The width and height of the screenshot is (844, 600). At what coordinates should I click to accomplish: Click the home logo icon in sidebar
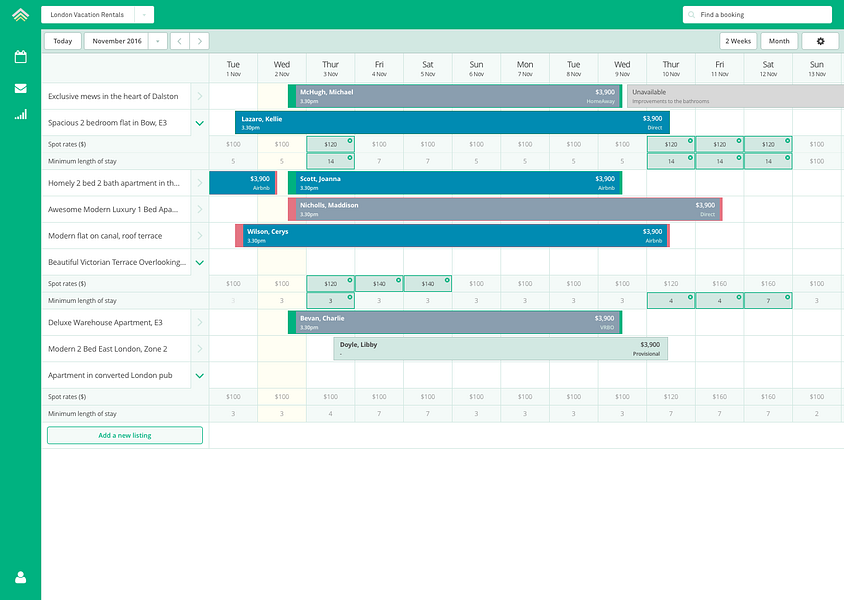(20, 15)
